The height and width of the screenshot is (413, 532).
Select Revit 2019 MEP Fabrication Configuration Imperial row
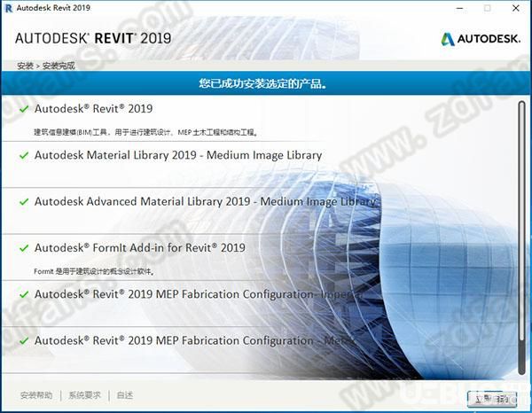tap(199, 294)
